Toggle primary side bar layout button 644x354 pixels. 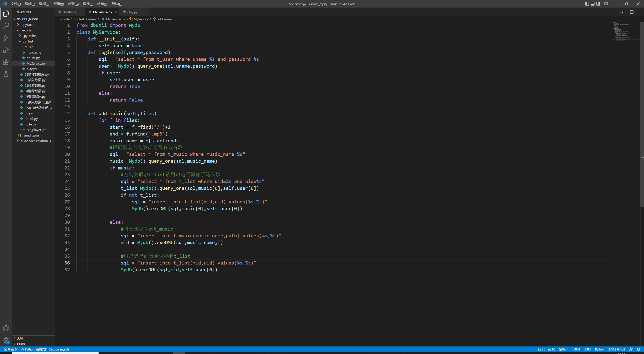point(587,4)
